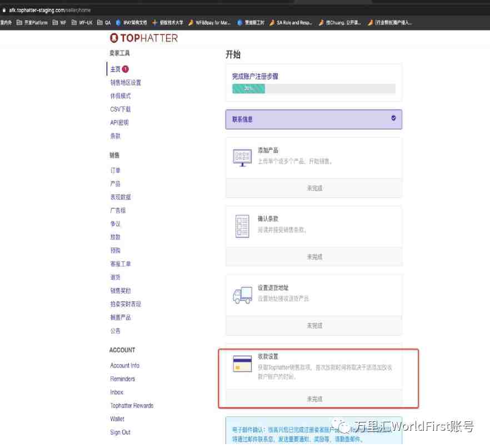Image resolution: width=490 pixels, height=448 pixels.
Task: Click the 确认条款 card title
Action: (x=268, y=219)
